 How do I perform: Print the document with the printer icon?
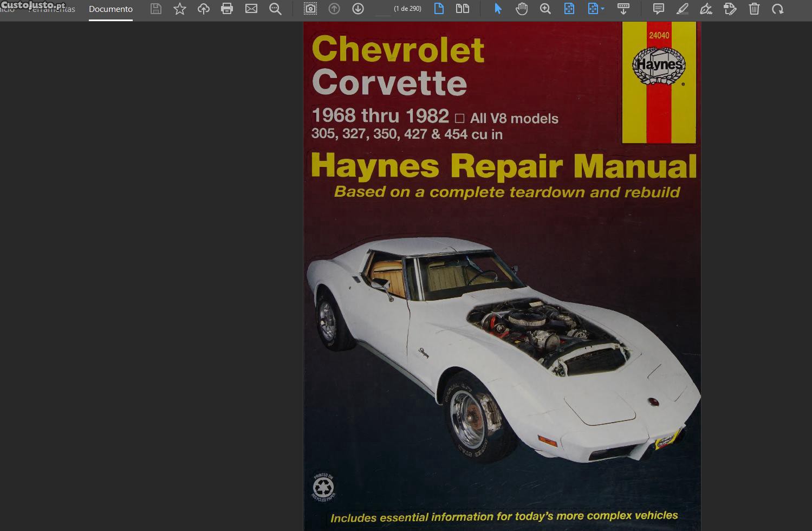(x=227, y=9)
